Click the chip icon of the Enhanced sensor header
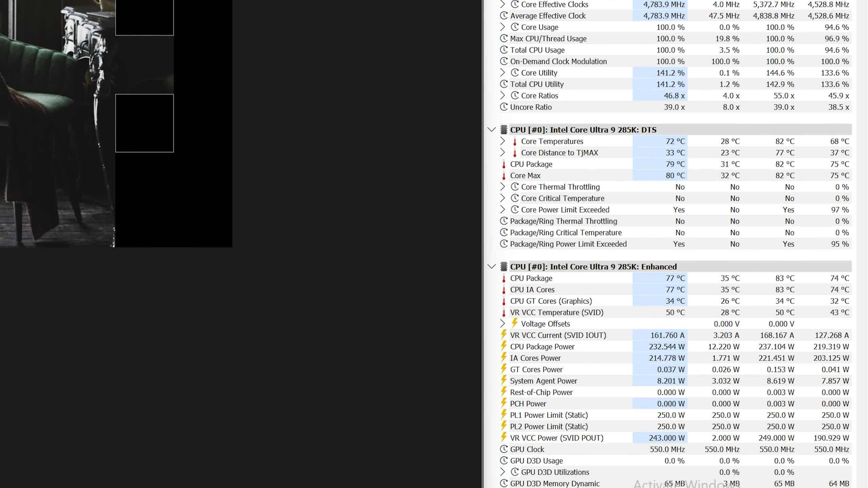The height and width of the screenshot is (488, 868). tap(504, 267)
